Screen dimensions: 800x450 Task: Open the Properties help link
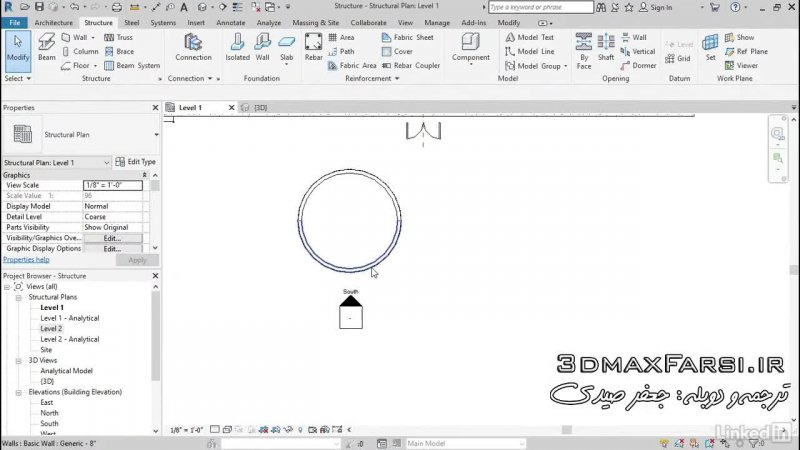tap(26, 259)
